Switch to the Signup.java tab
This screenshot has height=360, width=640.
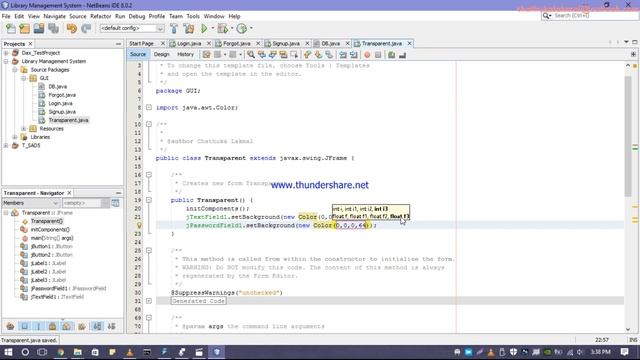286,43
